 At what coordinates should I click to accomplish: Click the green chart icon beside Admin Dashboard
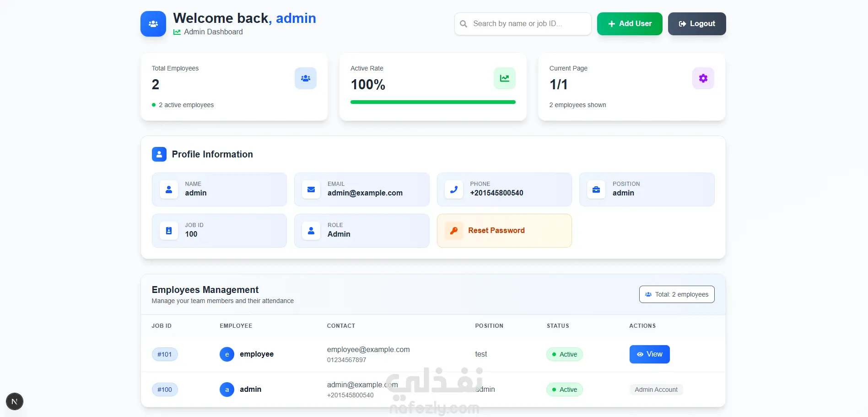coord(177,32)
